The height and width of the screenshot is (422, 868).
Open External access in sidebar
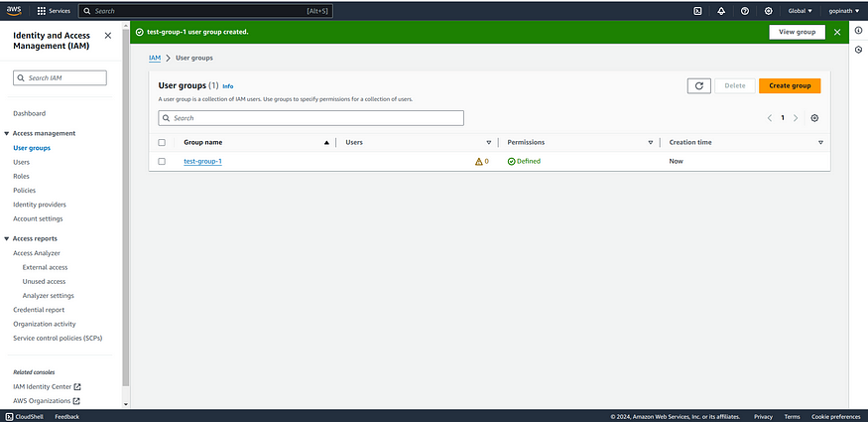[x=45, y=267]
